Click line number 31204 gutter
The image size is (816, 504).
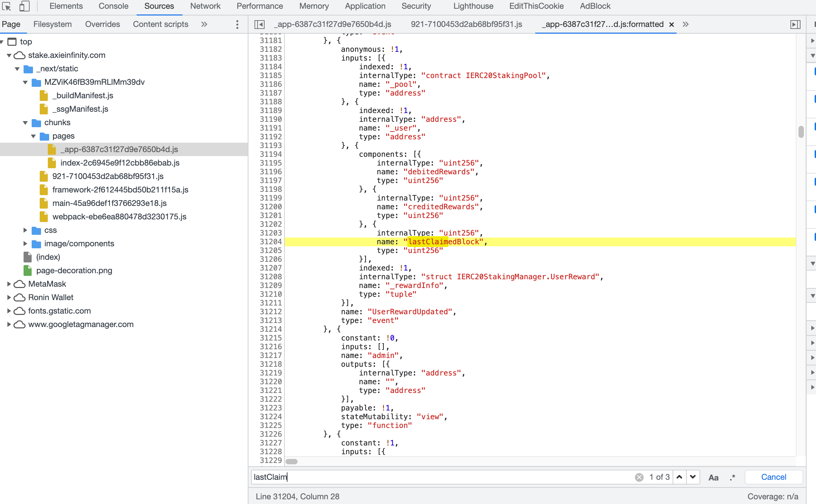(271, 242)
